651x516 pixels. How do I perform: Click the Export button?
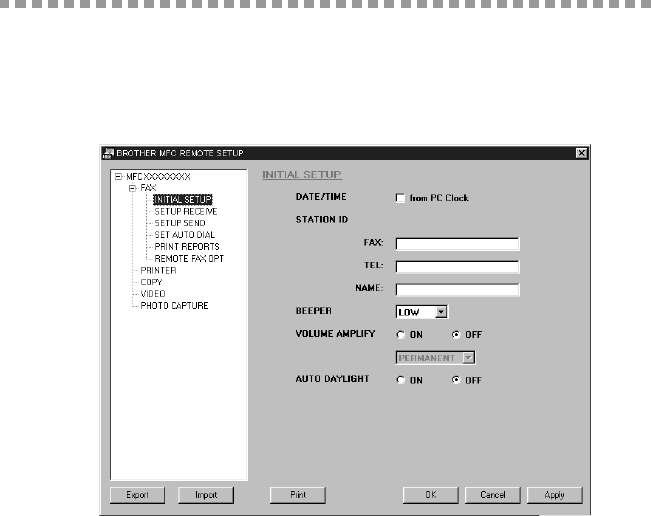(x=137, y=495)
